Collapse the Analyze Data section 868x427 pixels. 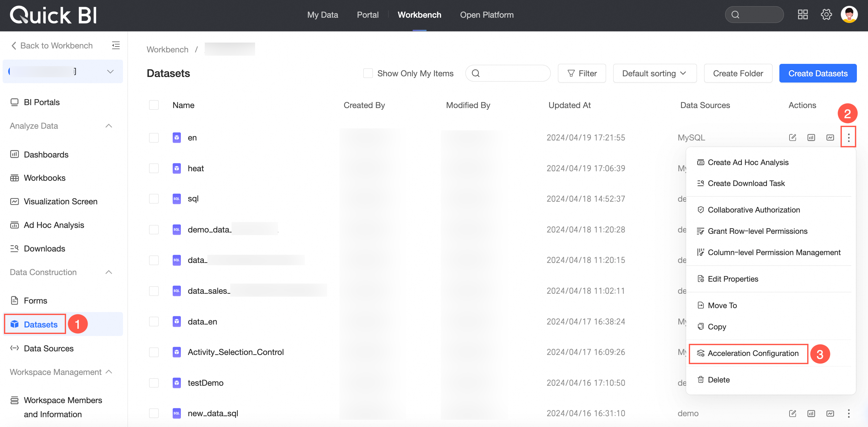click(x=109, y=126)
